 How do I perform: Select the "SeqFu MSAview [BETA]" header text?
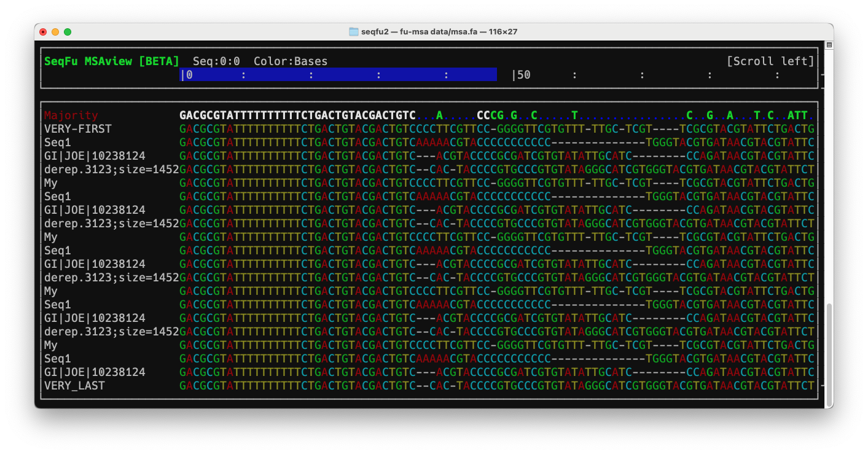tap(111, 61)
